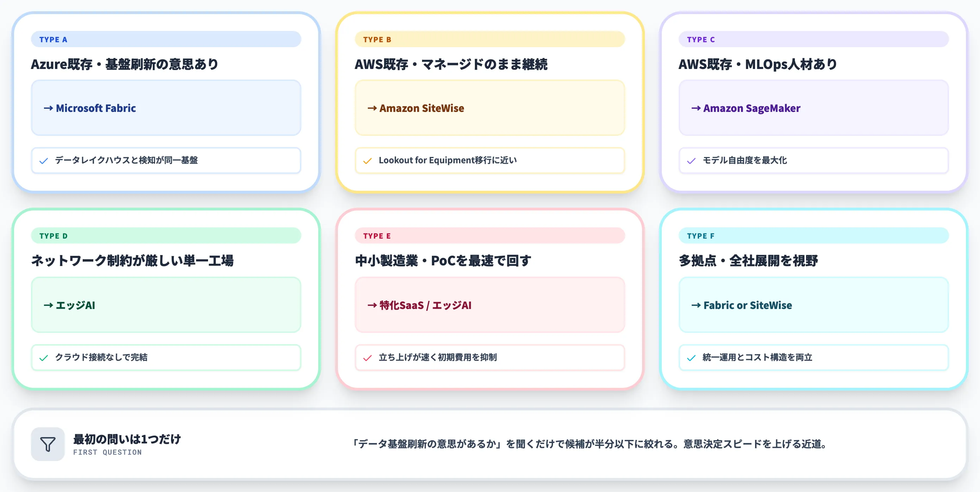
Task: Select the TYPE D badge
Action: coord(166,236)
